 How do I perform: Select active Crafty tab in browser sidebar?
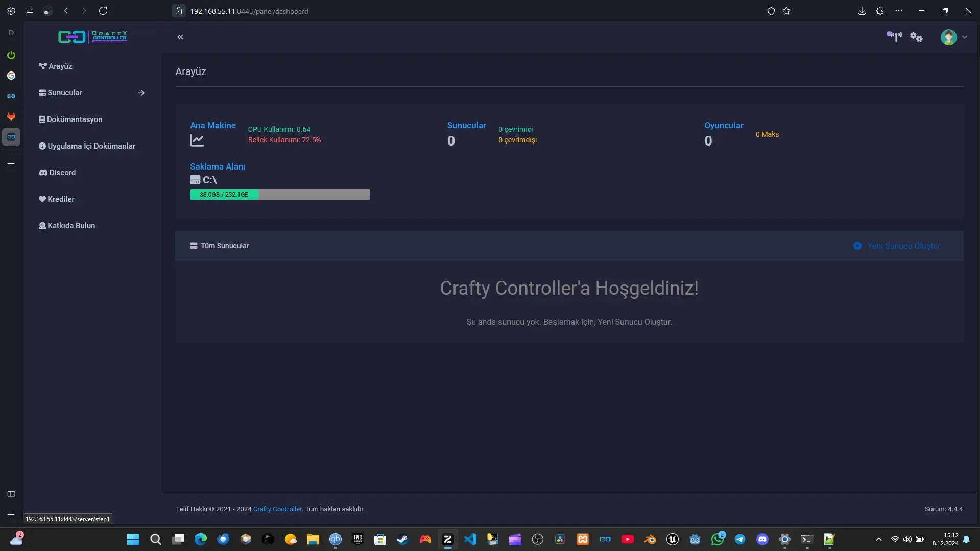tap(11, 137)
